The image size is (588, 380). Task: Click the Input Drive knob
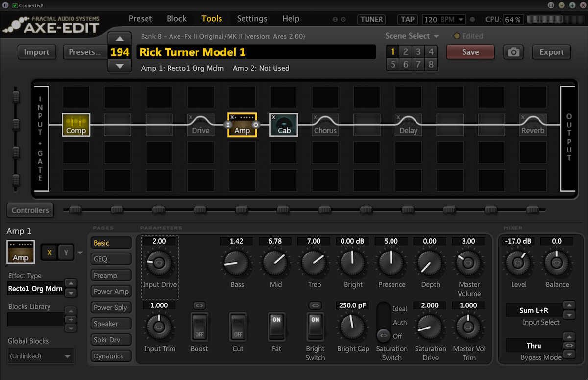159,263
